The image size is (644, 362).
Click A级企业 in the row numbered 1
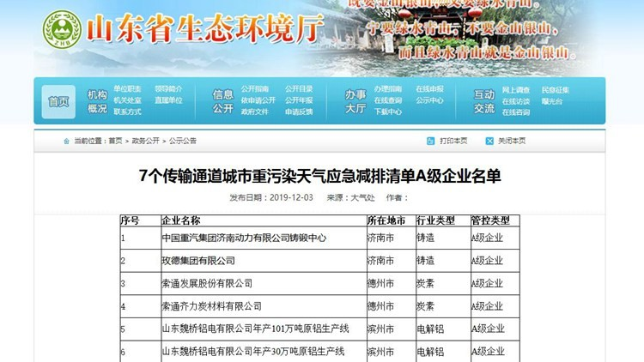(x=487, y=238)
